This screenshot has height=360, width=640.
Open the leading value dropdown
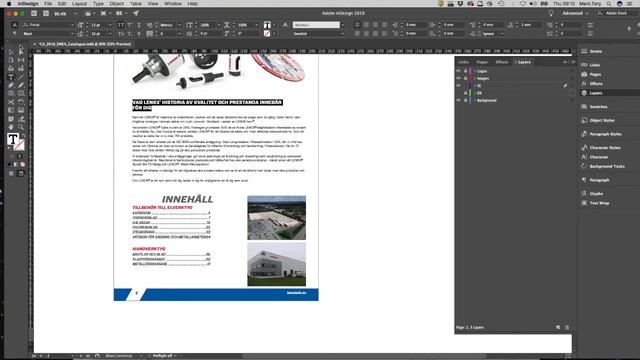click(110, 34)
